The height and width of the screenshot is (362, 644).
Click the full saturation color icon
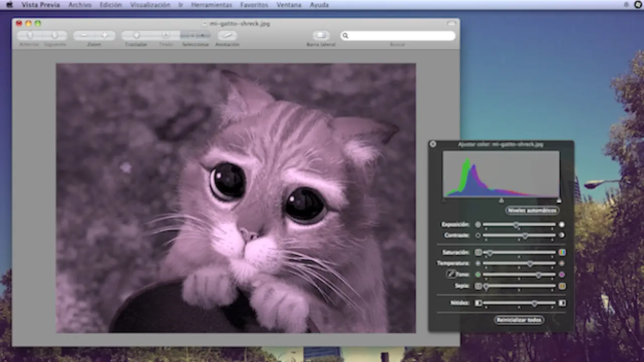pyautogui.click(x=562, y=252)
